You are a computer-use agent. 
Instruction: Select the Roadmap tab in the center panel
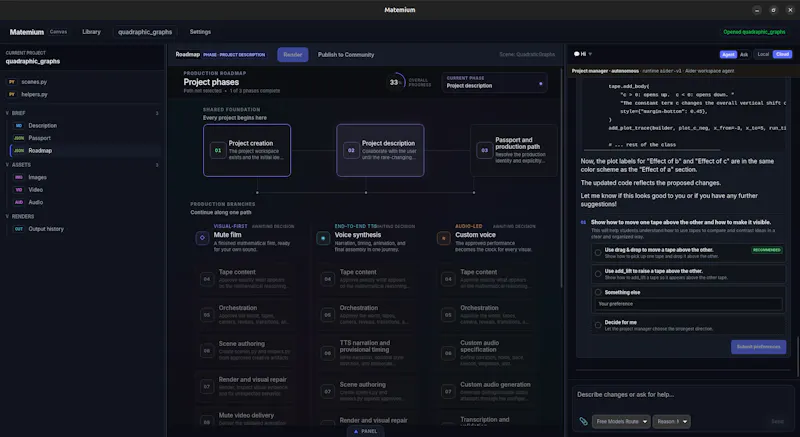(x=188, y=55)
